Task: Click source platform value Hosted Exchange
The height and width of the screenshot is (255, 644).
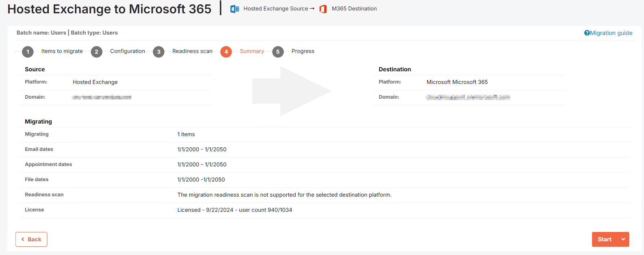Action: [x=95, y=82]
